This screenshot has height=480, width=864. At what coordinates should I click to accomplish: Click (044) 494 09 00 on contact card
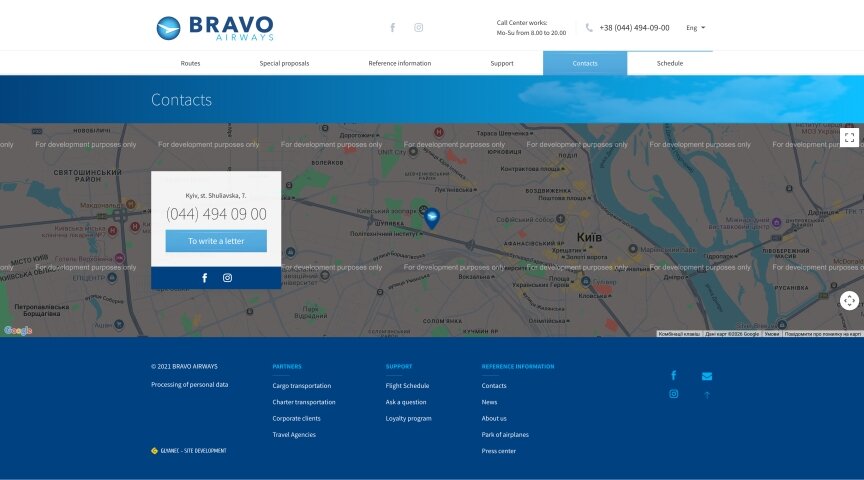pyautogui.click(x=216, y=214)
